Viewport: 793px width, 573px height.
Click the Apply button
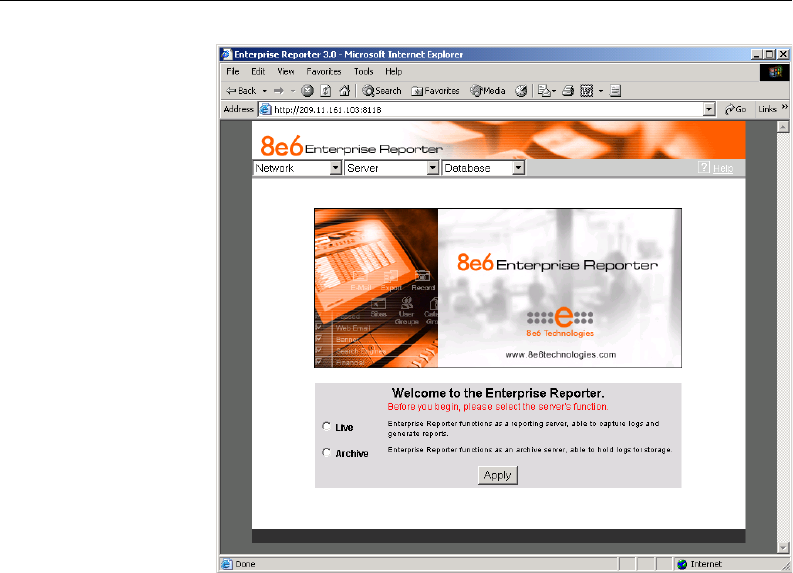(498, 475)
